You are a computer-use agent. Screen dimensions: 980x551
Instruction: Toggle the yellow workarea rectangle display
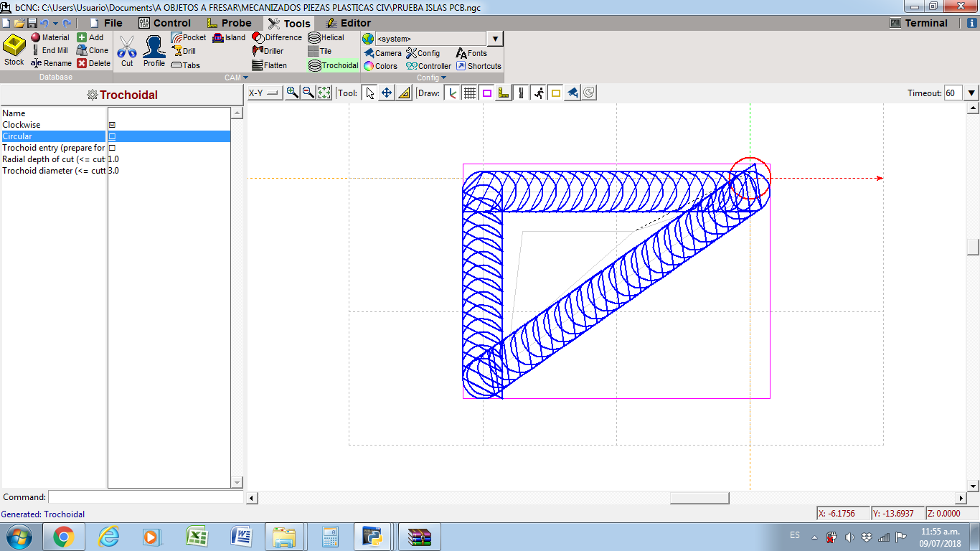555,93
